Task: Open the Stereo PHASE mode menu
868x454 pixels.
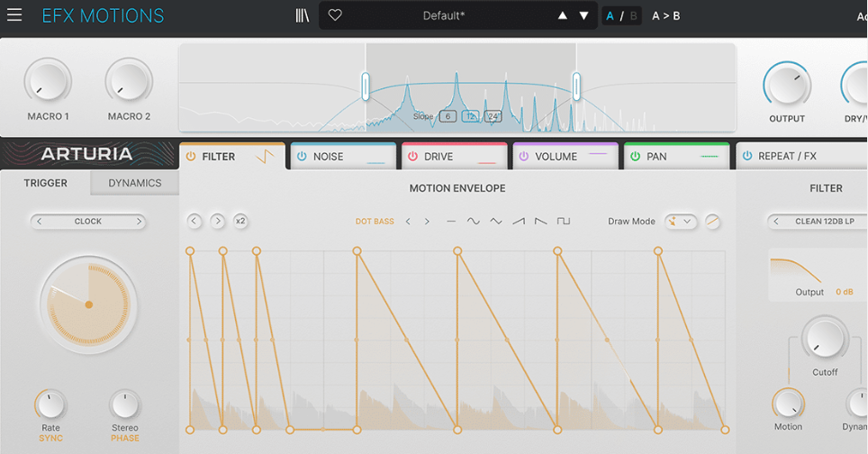Action: [x=125, y=438]
